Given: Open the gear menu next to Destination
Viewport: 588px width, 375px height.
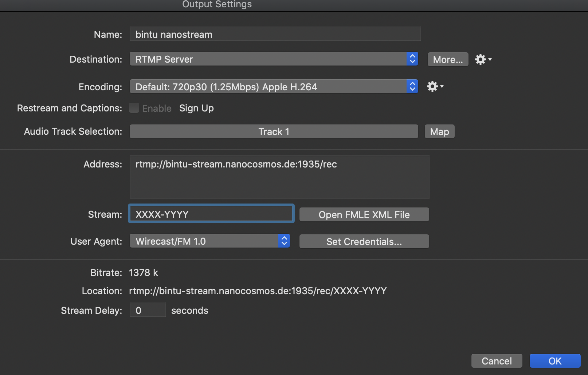Looking at the screenshot, I should pyautogui.click(x=483, y=59).
